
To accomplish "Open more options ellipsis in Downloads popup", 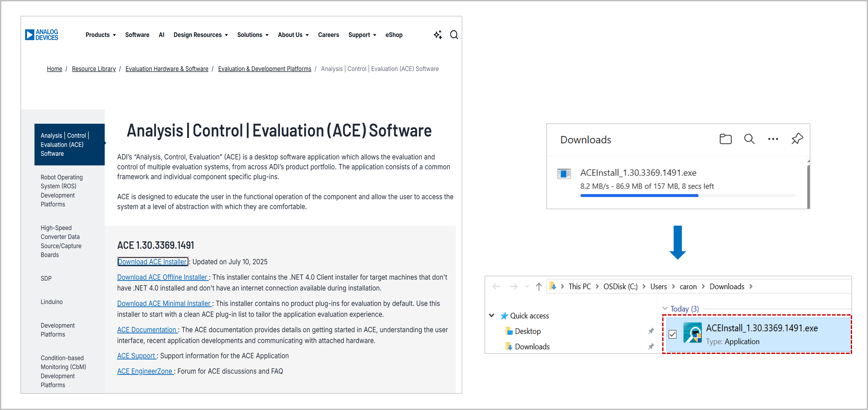I will tap(773, 139).
